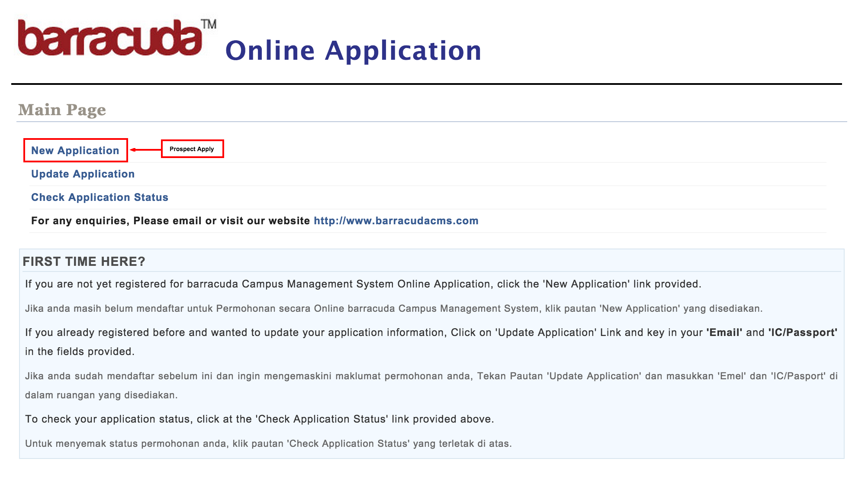
Task: Click the bold 'IC/Passport' text
Action: (x=803, y=333)
